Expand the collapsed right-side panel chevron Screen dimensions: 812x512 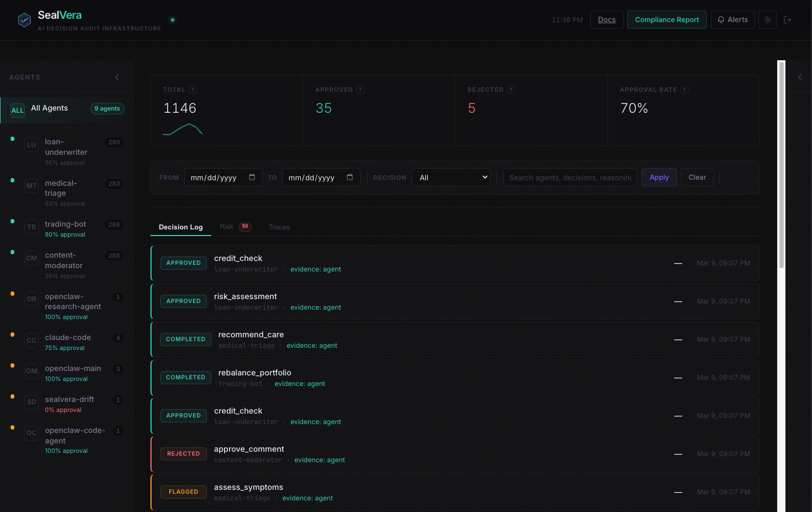[799, 77]
